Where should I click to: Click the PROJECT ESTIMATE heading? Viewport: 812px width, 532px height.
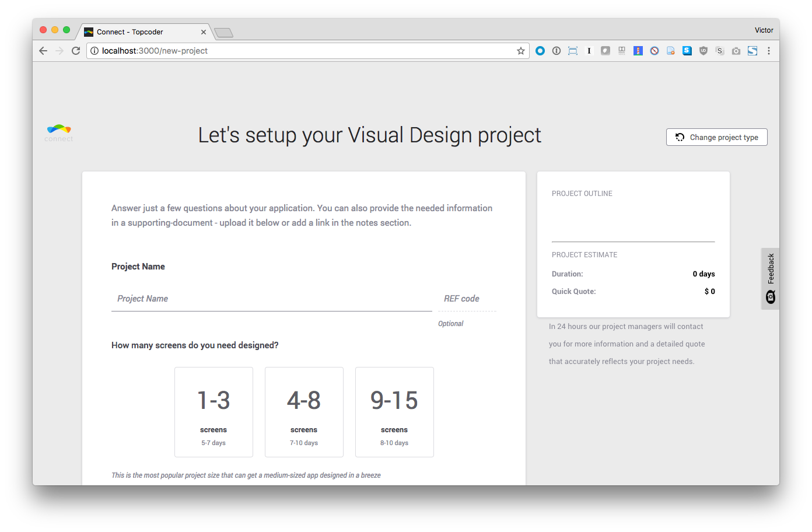coord(584,255)
